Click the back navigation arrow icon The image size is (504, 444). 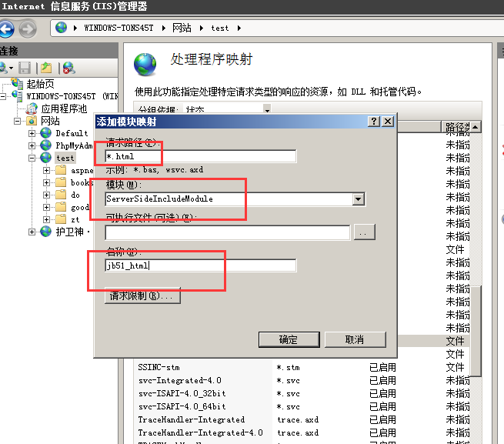coord(6,29)
